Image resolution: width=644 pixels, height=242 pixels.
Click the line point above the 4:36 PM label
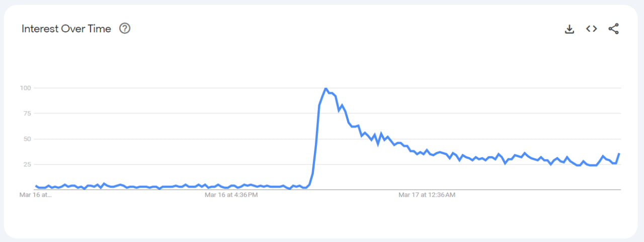click(x=231, y=187)
